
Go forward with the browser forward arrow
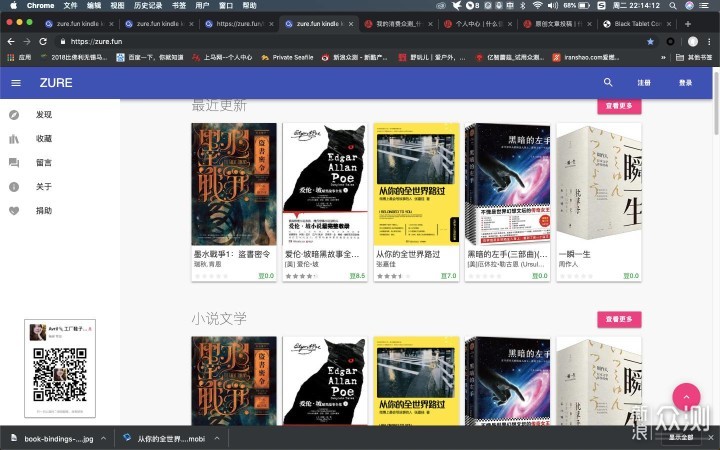[27, 41]
